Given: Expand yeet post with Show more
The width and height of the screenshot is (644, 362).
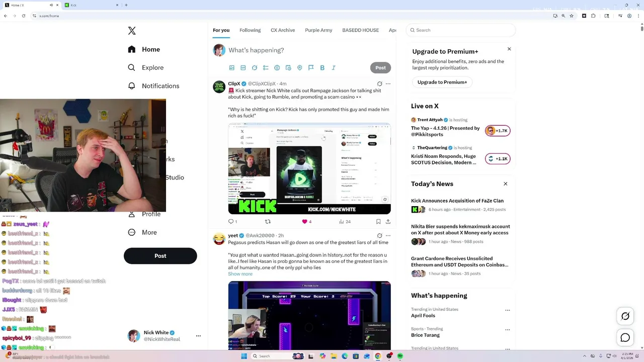Looking at the screenshot, I should tap(240, 274).
